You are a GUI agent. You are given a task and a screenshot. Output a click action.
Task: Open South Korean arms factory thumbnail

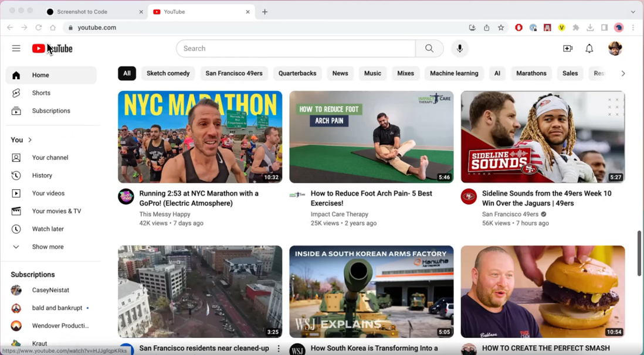pos(371,292)
